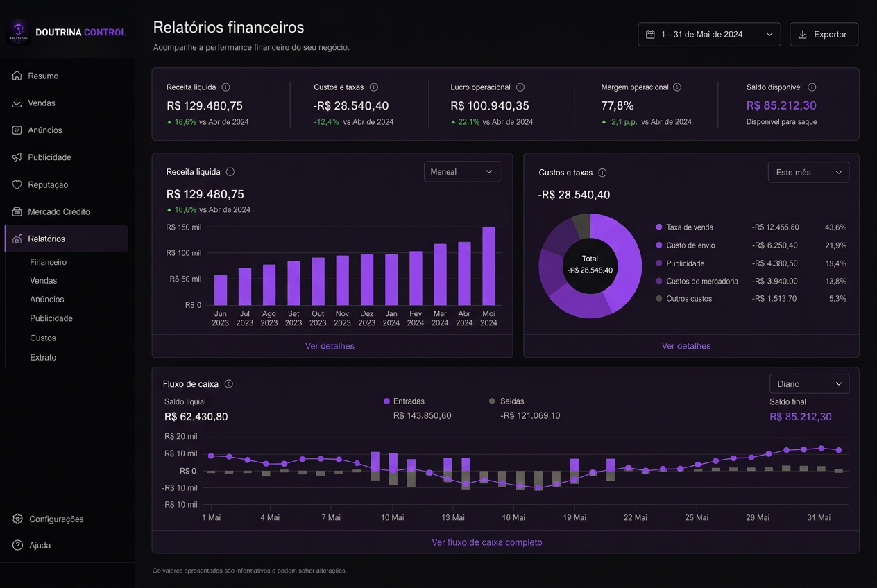Click the Saídas legend marker in cash flow
The image size is (877, 588).
[492, 401]
